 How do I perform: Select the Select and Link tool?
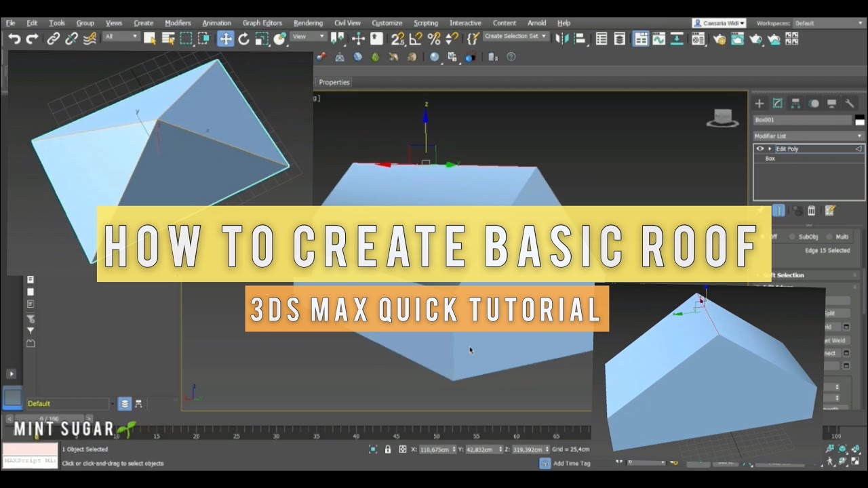point(54,39)
